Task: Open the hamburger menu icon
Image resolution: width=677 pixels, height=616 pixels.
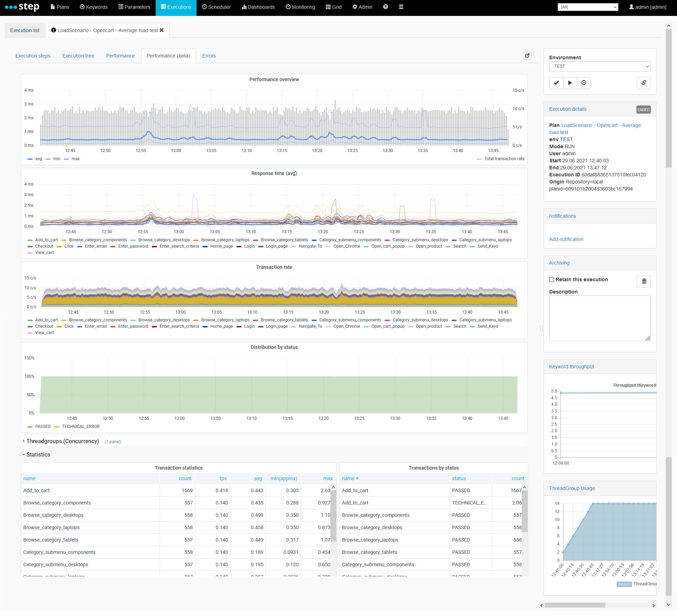Action: [401, 7]
